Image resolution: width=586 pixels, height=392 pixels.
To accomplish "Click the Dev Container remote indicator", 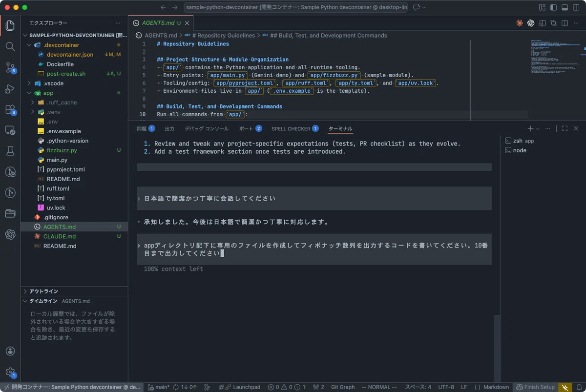I will coord(71,387).
